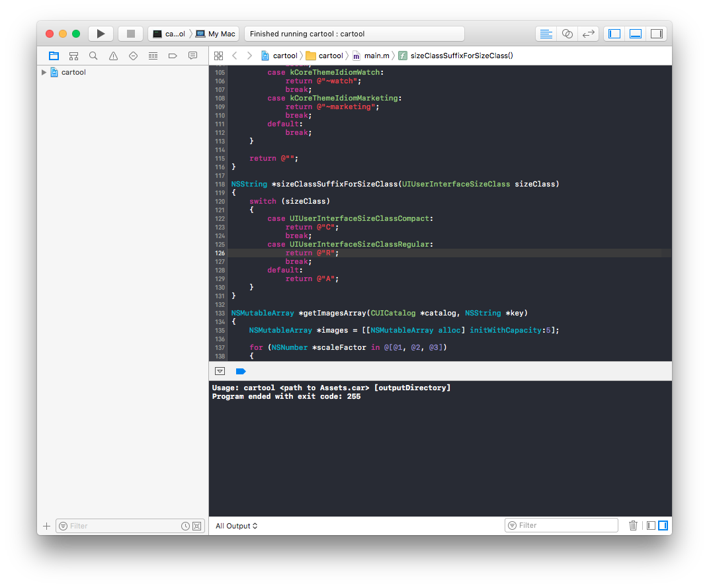Click the 'Usage: cartool' console line
This screenshot has width=709, height=588.
[331, 388]
